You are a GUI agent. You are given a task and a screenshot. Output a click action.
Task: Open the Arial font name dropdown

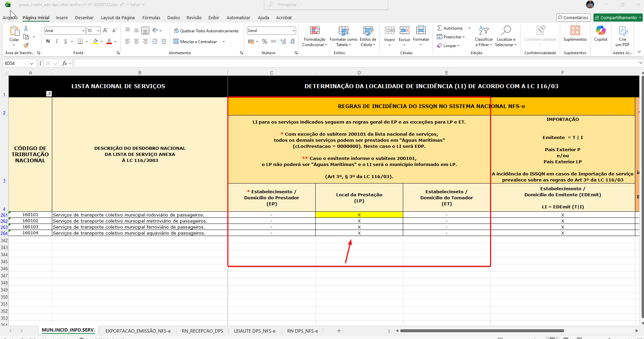point(83,31)
